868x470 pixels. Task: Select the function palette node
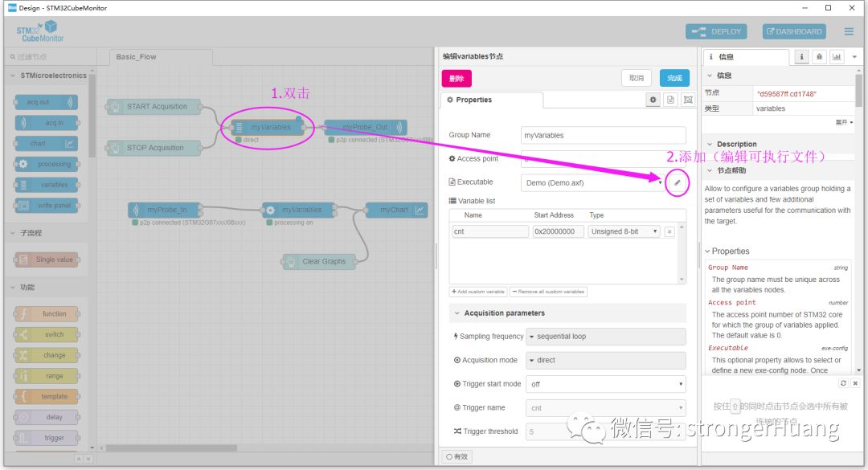(46, 313)
